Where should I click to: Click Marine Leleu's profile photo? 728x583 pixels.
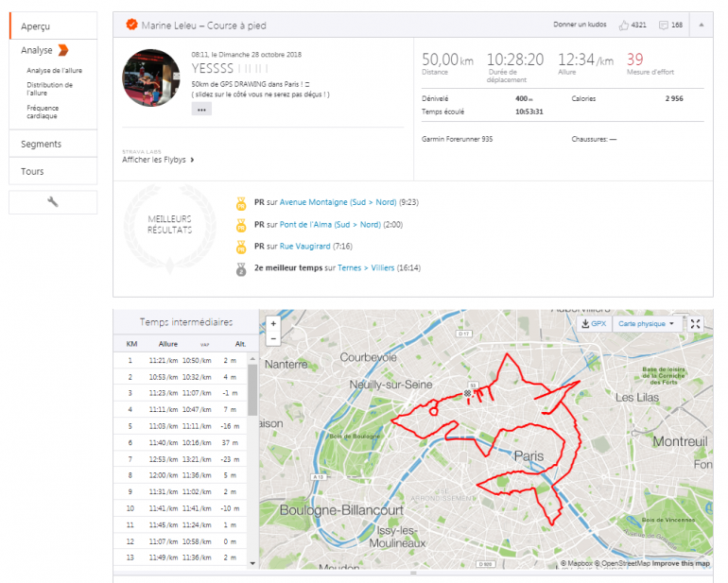click(151, 78)
